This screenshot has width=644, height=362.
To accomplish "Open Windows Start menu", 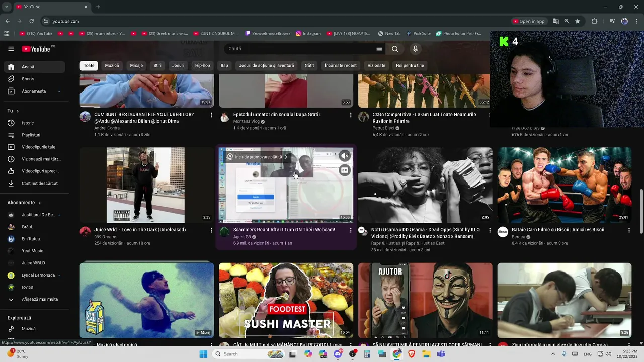I will coord(203,354).
